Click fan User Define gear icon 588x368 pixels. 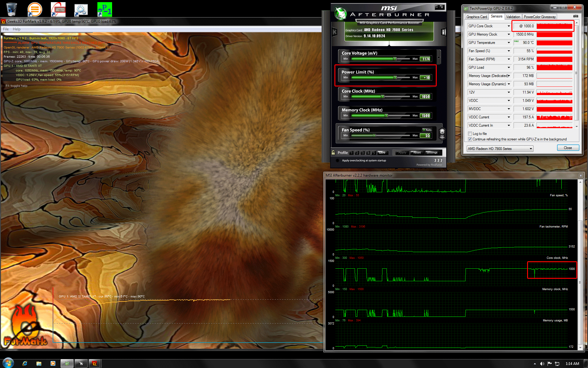tap(442, 133)
